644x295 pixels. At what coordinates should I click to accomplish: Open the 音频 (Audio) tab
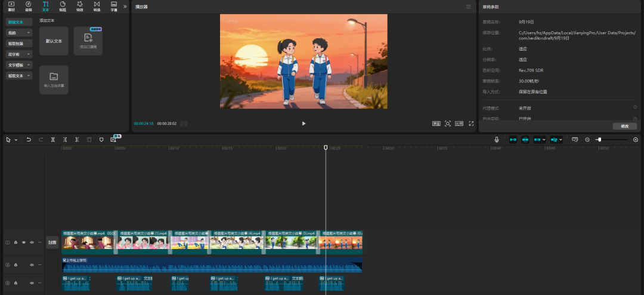[28, 7]
